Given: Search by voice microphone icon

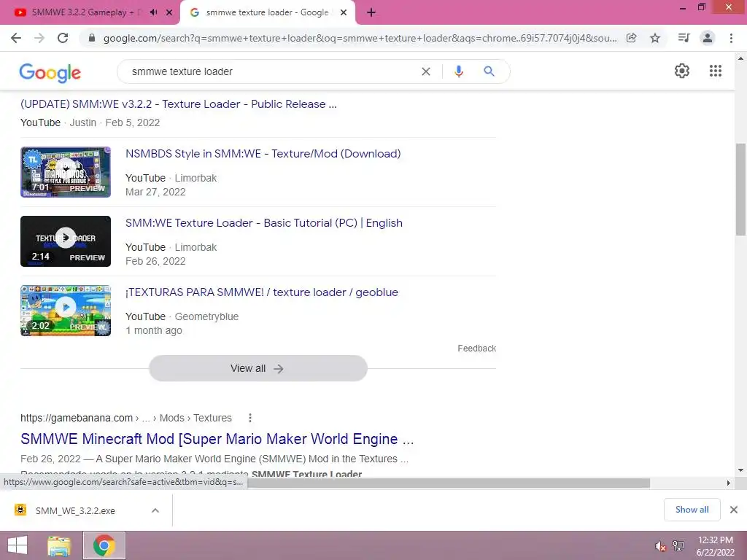Looking at the screenshot, I should tap(459, 71).
